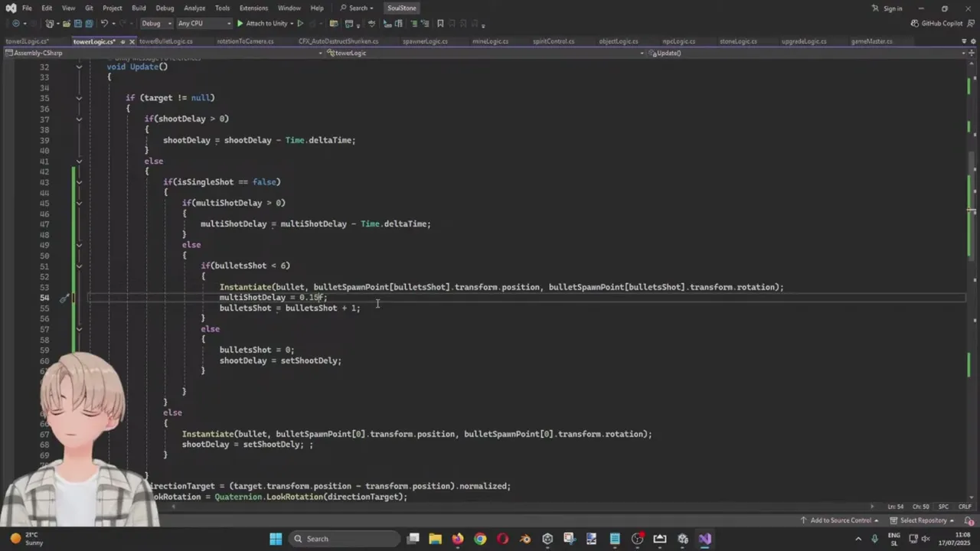Open the Any CPU platform dropdown
980x551 pixels.
[203, 24]
